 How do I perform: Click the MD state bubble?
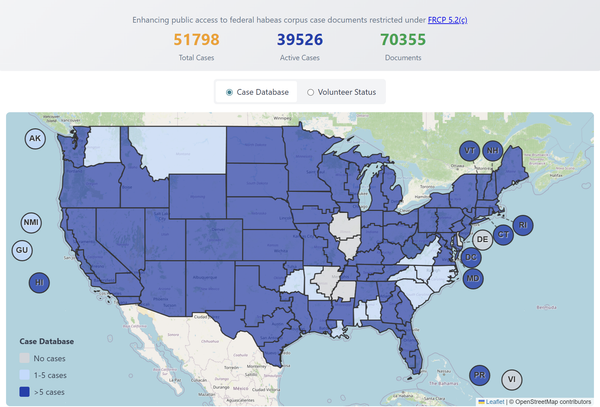click(473, 278)
